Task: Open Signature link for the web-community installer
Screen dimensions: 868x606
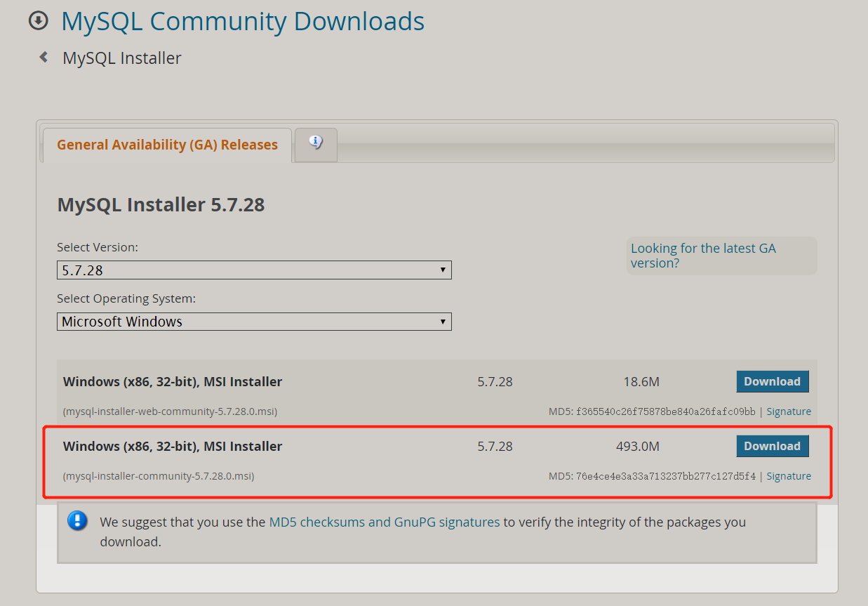Action: pos(788,411)
